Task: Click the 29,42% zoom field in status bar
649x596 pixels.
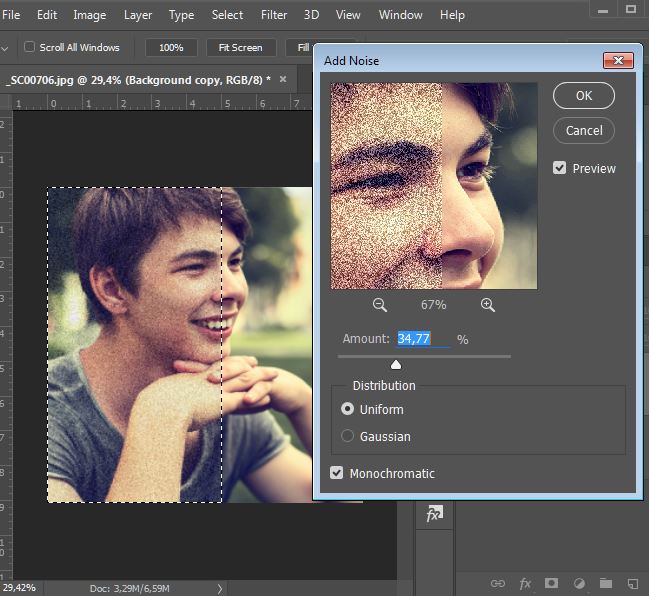Action: tap(19, 588)
